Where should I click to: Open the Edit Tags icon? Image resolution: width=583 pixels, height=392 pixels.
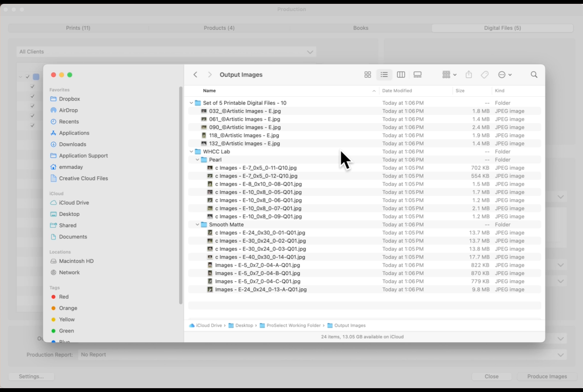click(x=484, y=75)
